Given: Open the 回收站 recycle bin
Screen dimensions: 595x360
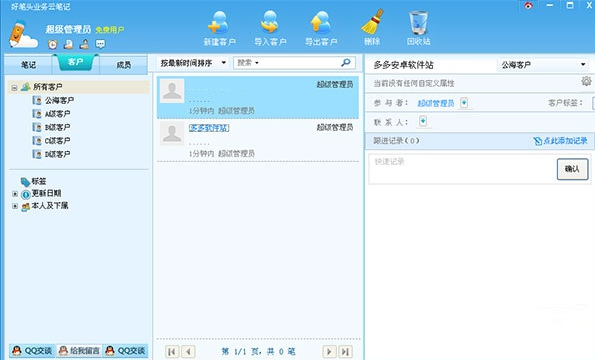Looking at the screenshot, I should coord(419,23).
